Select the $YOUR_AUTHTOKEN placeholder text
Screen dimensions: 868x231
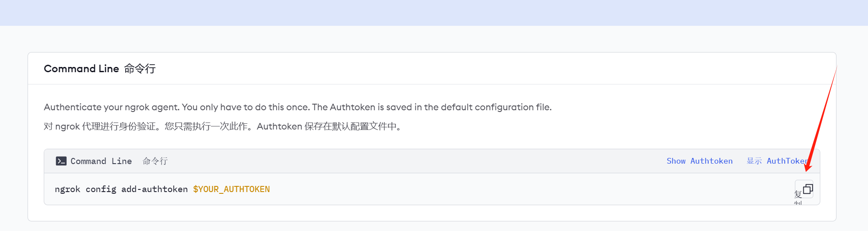click(232, 189)
